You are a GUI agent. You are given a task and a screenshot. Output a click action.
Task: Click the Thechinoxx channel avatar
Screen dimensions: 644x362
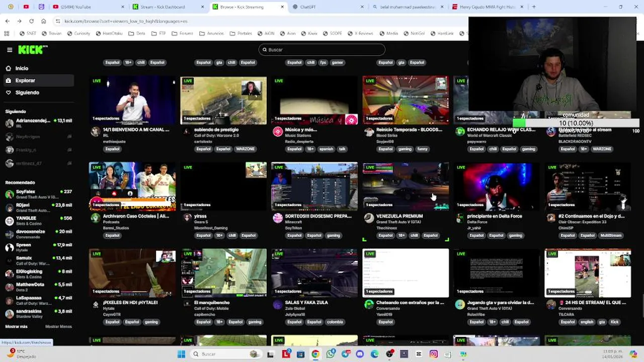pos(369,218)
